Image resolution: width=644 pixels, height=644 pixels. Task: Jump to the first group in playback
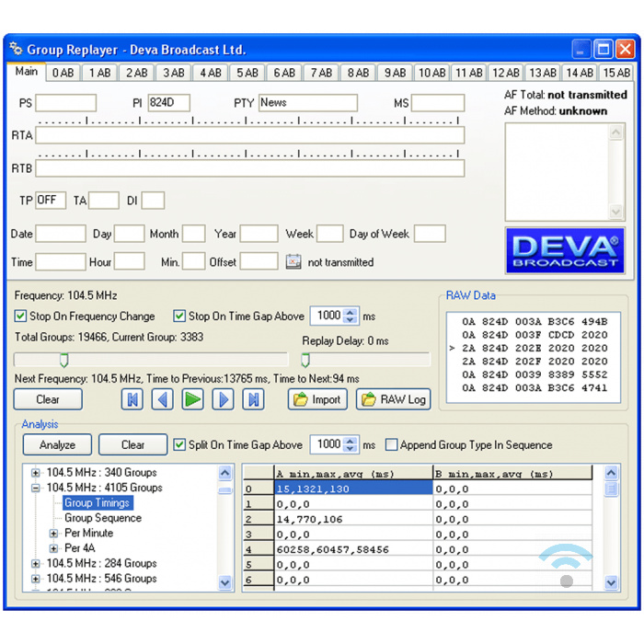[x=132, y=399]
